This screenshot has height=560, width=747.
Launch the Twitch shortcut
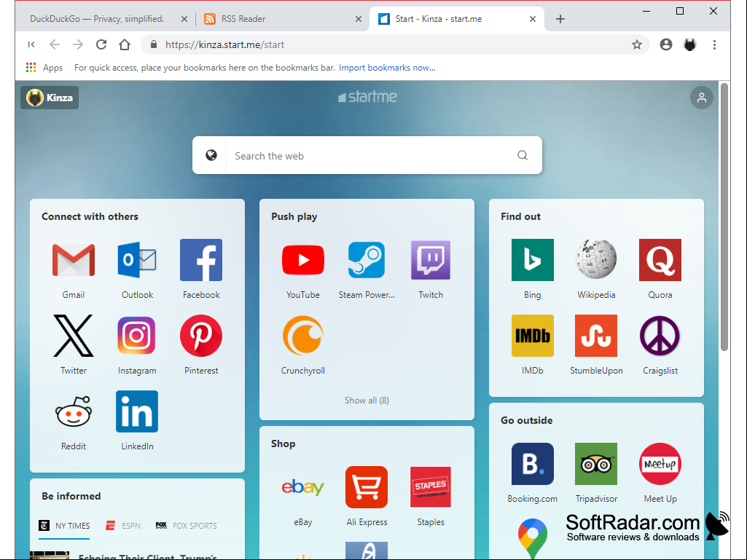coord(431,260)
